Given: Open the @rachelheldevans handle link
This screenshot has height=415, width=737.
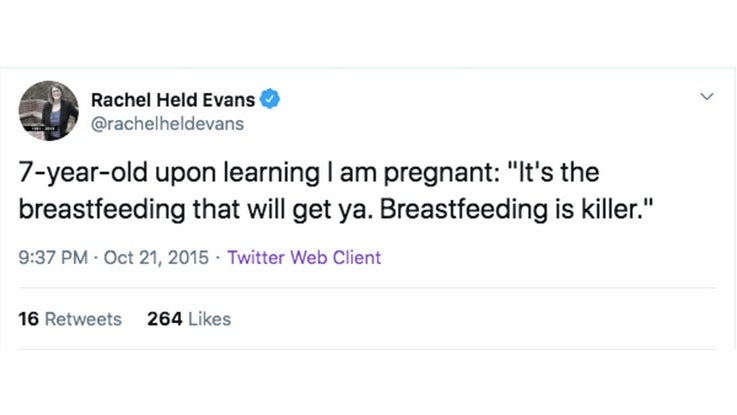Looking at the screenshot, I should (x=167, y=124).
